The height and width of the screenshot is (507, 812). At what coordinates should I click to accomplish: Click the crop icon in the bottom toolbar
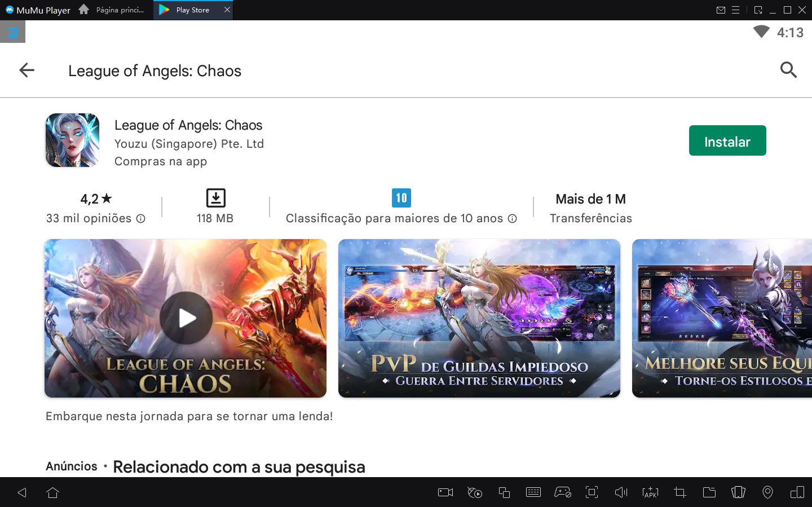(x=680, y=492)
